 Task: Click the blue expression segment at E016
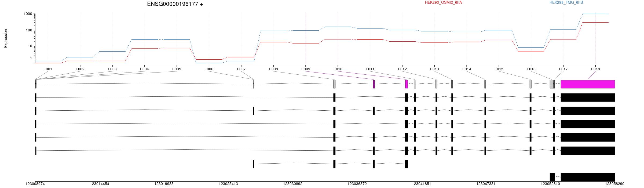[x=531, y=48]
